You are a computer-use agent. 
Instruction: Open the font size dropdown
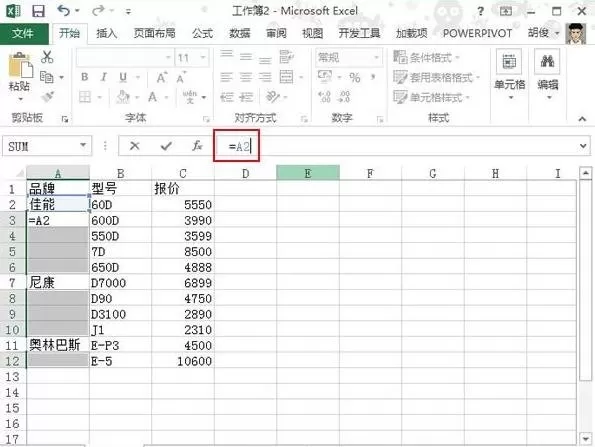pos(203,58)
